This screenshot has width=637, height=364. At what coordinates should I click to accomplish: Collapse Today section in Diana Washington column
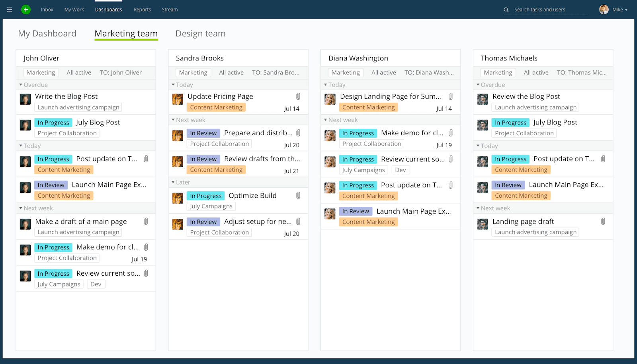point(325,85)
